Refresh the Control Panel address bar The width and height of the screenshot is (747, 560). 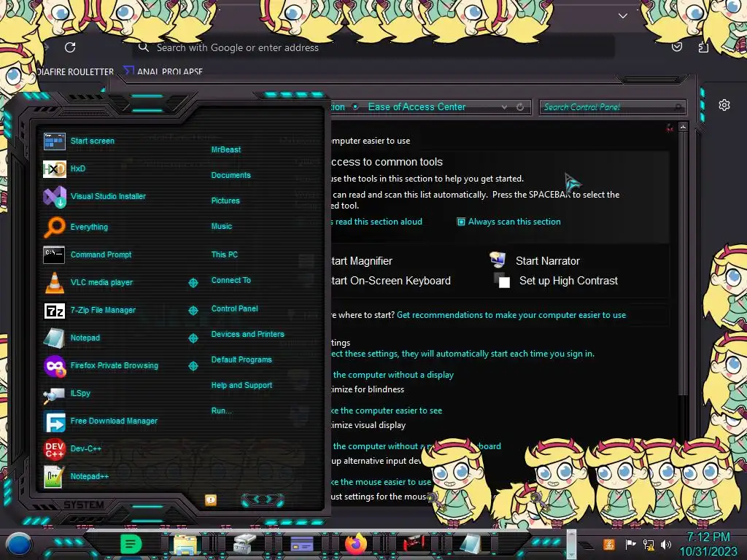520,107
